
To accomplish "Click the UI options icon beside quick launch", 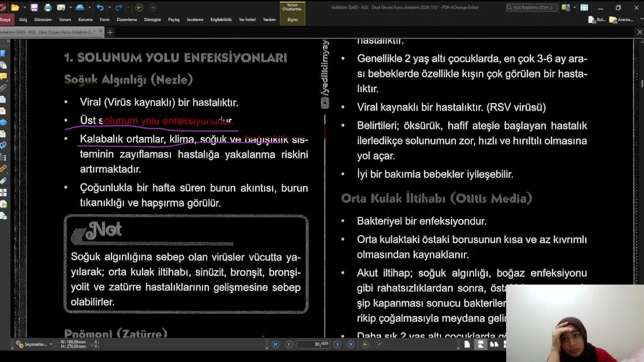I will (566, 8).
